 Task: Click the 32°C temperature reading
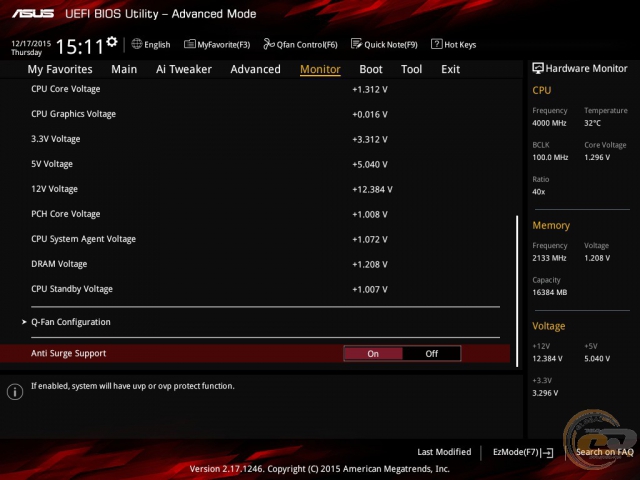(592, 123)
